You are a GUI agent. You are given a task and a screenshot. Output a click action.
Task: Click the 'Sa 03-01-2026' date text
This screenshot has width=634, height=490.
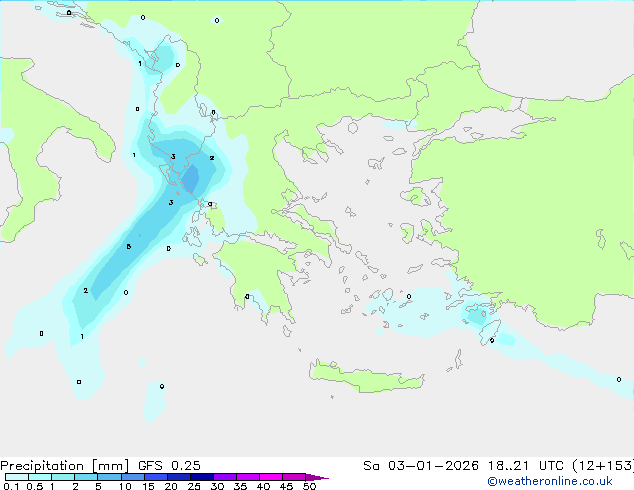(421, 466)
